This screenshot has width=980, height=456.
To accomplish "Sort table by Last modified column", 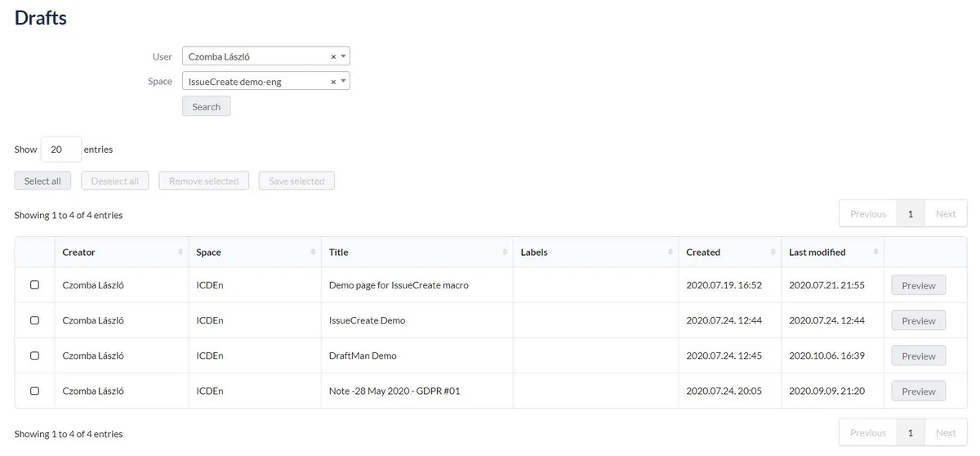I will pos(832,253).
